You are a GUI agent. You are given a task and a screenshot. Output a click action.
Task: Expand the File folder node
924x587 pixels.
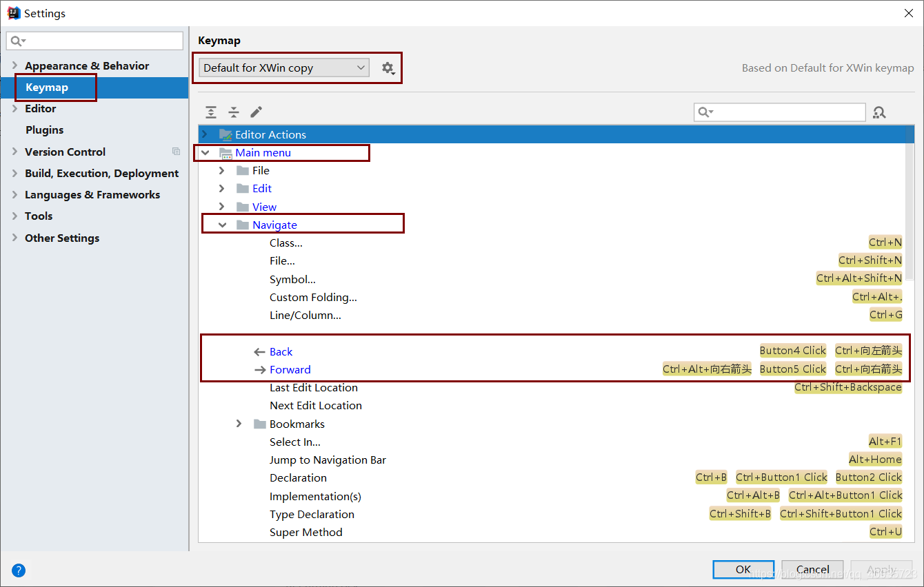tap(221, 170)
